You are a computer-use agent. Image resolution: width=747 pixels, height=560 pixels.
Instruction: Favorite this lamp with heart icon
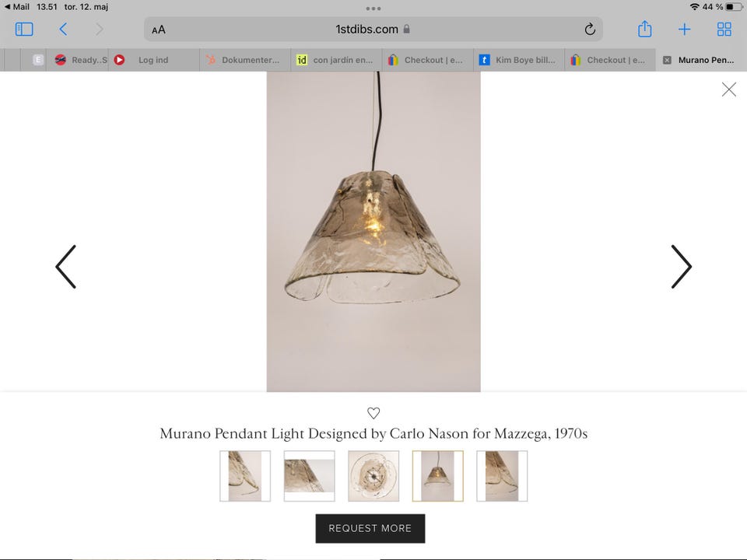373,413
